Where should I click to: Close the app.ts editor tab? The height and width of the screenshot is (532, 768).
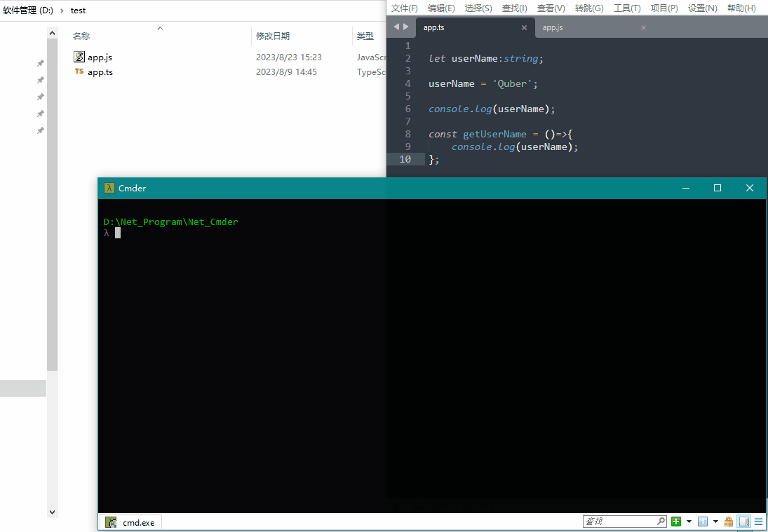tap(524, 28)
